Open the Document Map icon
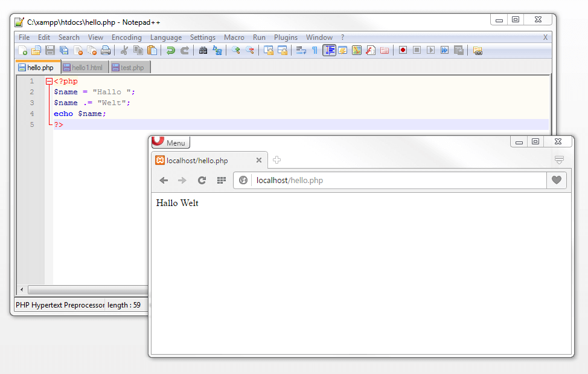The height and width of the screenshot is (374, 588). coord(357,50)
